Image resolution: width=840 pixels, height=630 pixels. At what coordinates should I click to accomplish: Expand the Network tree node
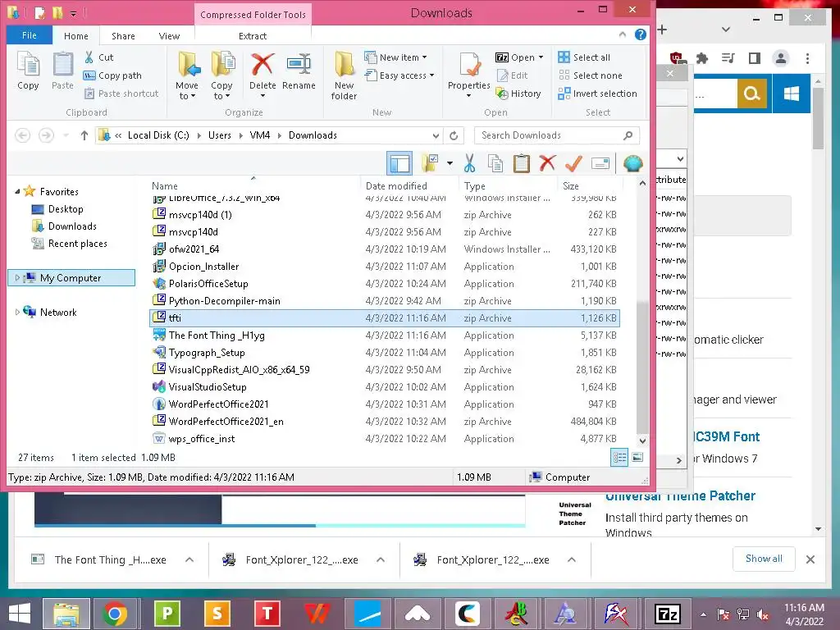[x=17, y=313]
